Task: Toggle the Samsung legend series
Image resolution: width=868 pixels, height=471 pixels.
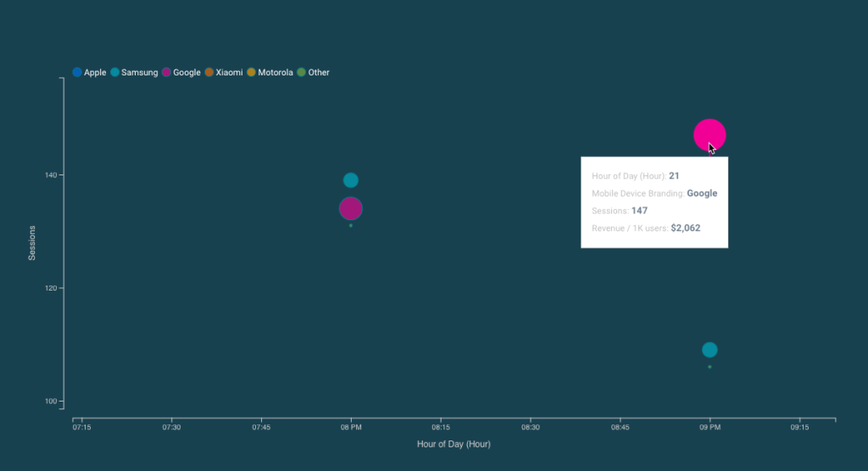Action: click(134, 73)
